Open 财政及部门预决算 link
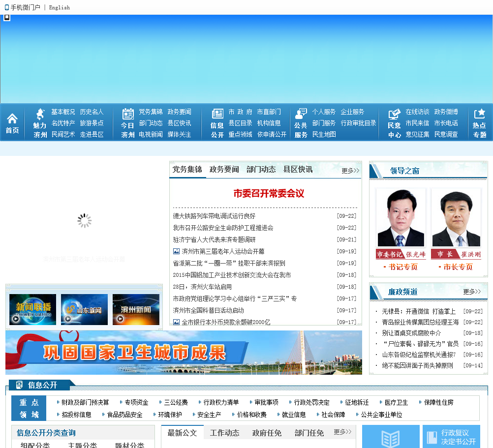Viewport: 493px width, 448px height. click(85, 402)
